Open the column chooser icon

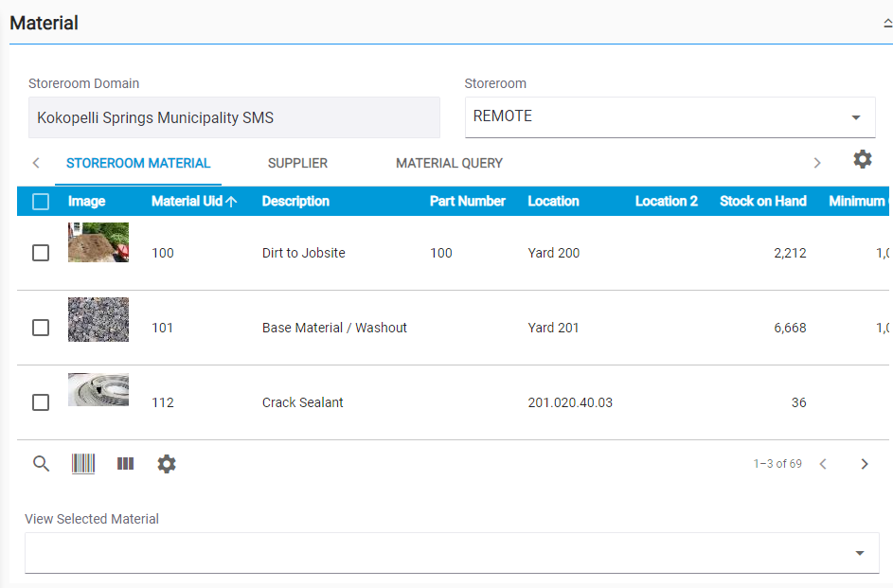click(x=125, y=464)
